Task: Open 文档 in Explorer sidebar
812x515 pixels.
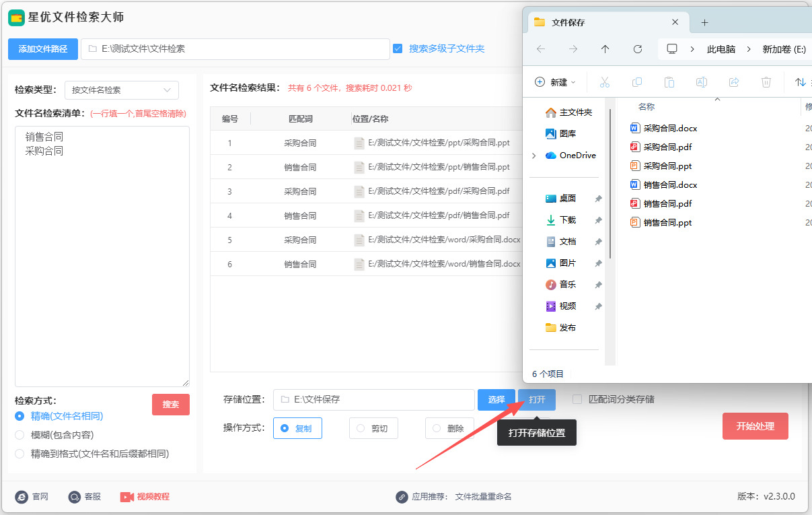Action: click(561, 242)
